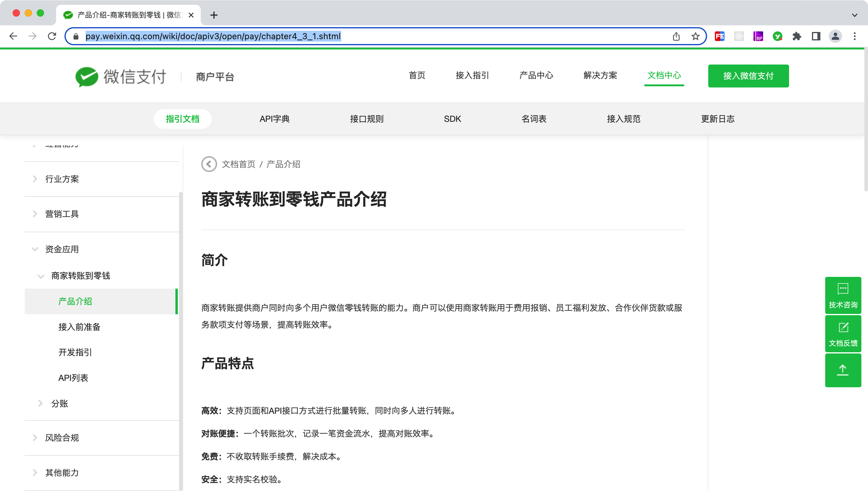Open the 接入前准备 sidebar link
This screenshot has height=491, width=868.
80,327
